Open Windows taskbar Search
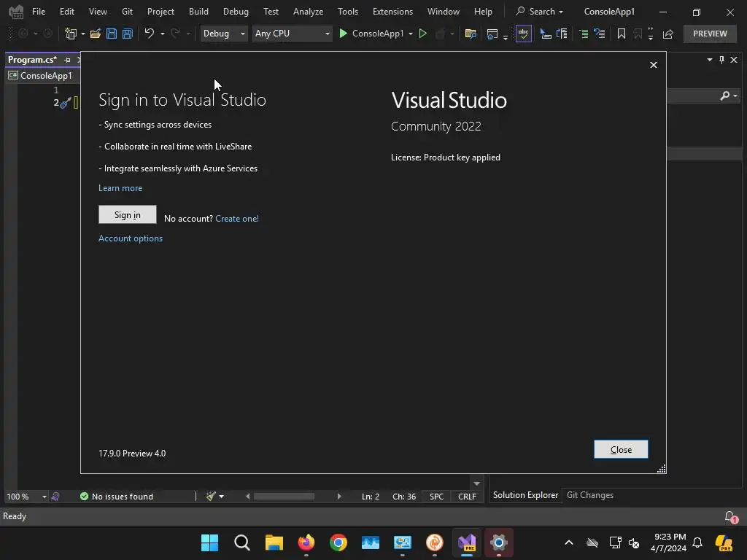This screenshot has height=560, width=747. click(242, 542)
